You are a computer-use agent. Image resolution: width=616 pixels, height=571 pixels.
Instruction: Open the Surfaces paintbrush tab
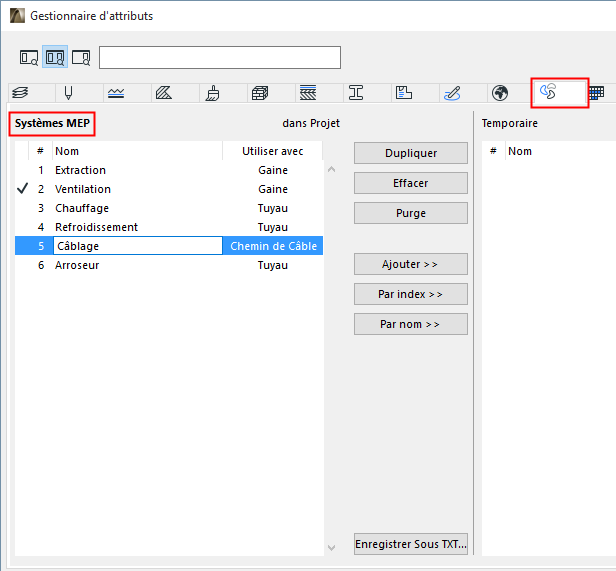click(x=213, y=93)
